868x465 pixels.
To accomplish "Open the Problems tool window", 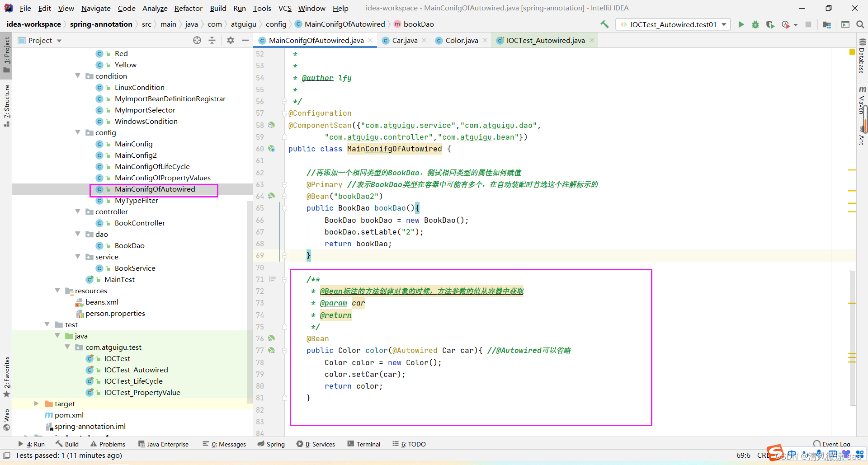I will coord(108,444).
